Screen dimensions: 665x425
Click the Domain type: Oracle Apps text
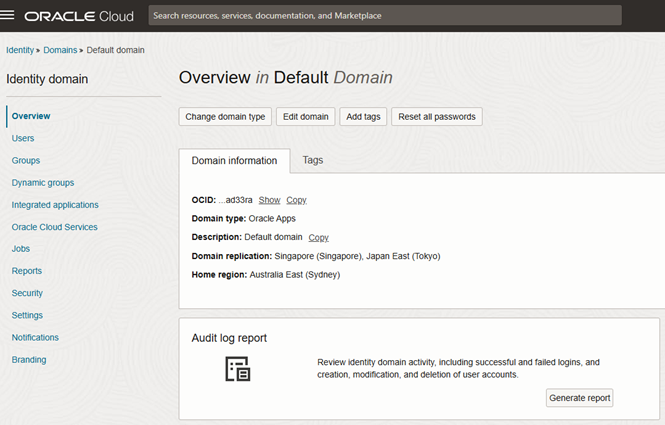[243, 218]
